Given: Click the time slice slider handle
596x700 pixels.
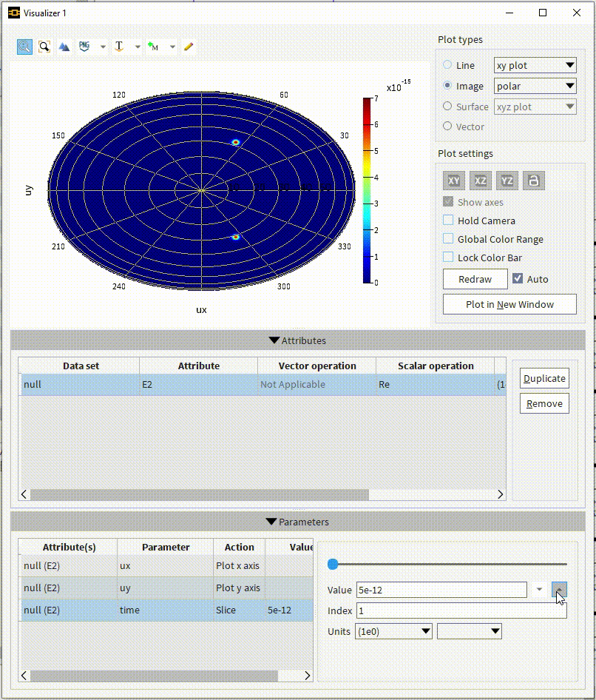Looking at the screenshot, I should pyautogui.click(x=333, y=565).
